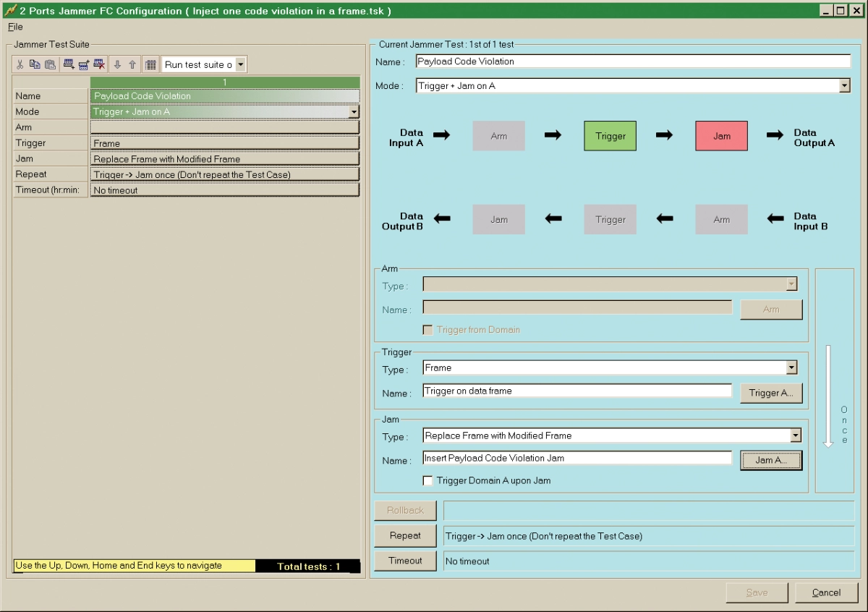
Task: Click the Timeout (hr:min: row header
Action: 51,190
